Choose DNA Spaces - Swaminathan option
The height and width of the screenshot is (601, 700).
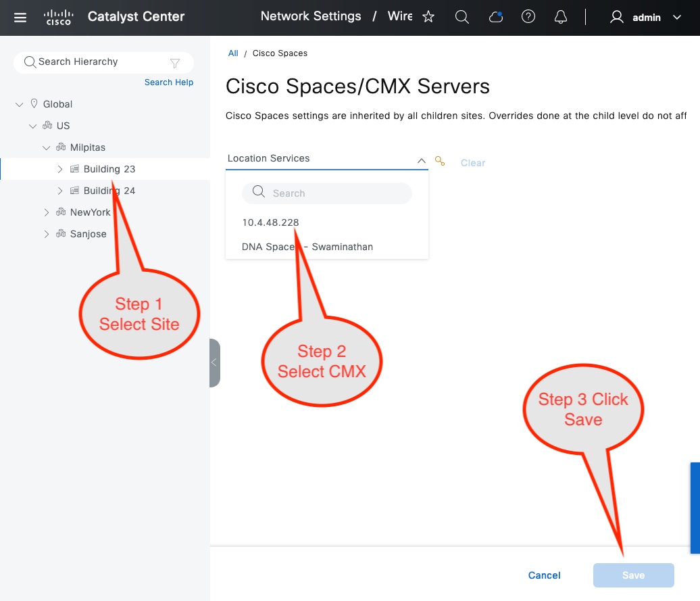(307, 247)
